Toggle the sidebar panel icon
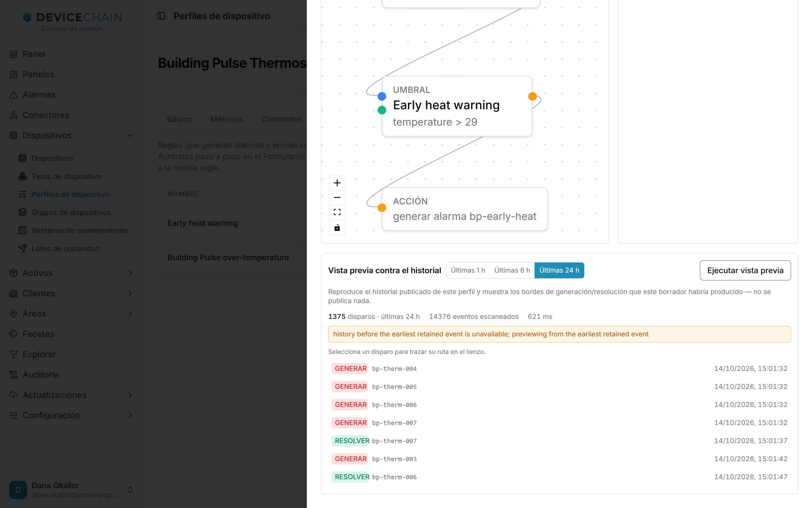 coord(161,16)
